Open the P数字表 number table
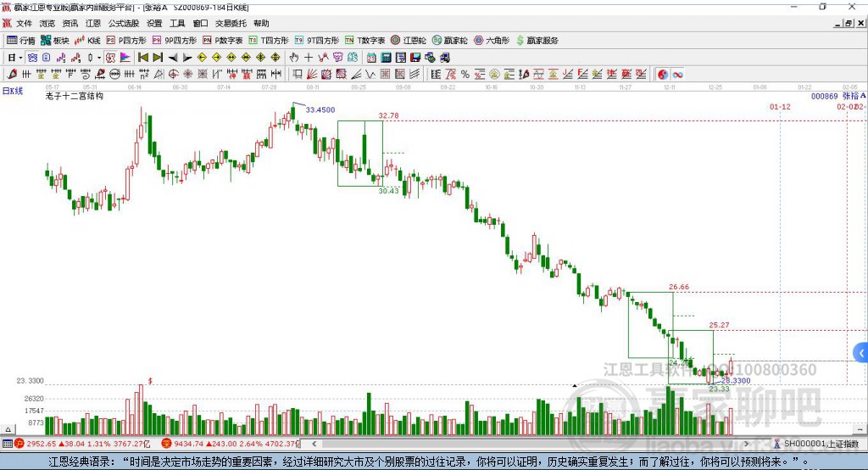The width and height of the screenshot is (868, 470). 223,41
